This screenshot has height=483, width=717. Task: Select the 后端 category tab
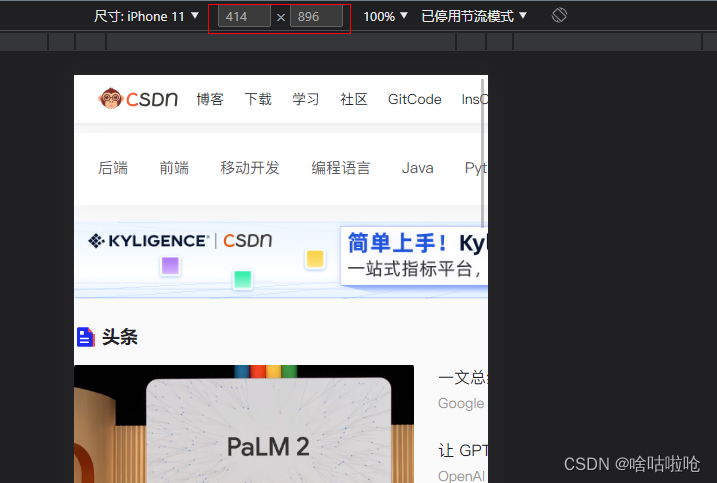point(113,168)
